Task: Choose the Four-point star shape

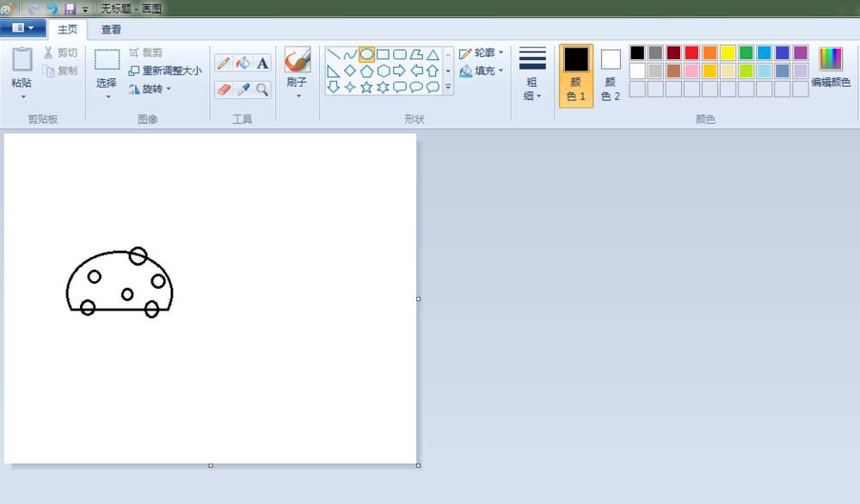Action: pos(350,87)
